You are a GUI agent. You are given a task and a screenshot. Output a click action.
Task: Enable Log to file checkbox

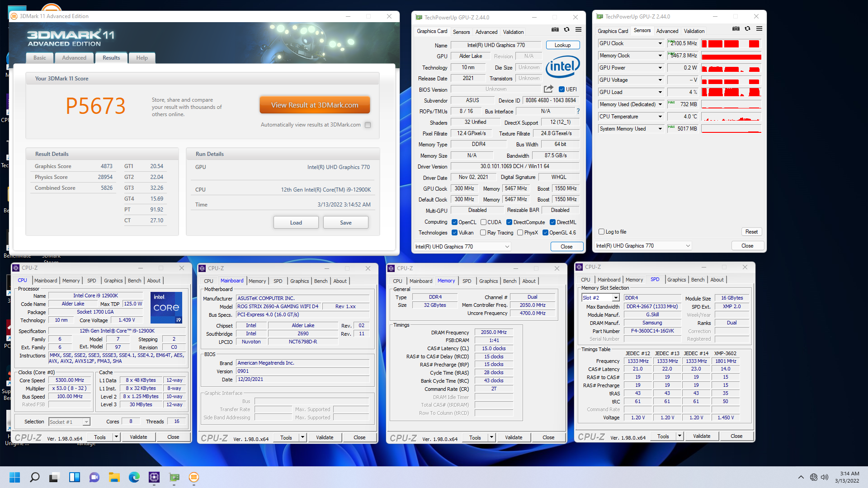(602, 232)
